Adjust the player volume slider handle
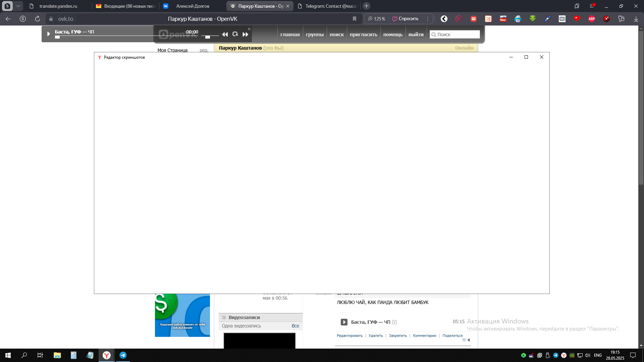 click(208, 37)
